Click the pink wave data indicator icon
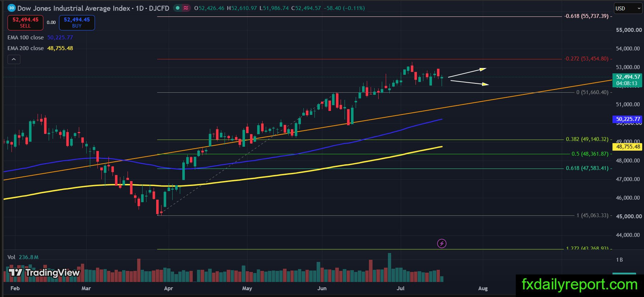 click(x=186, y=8)
